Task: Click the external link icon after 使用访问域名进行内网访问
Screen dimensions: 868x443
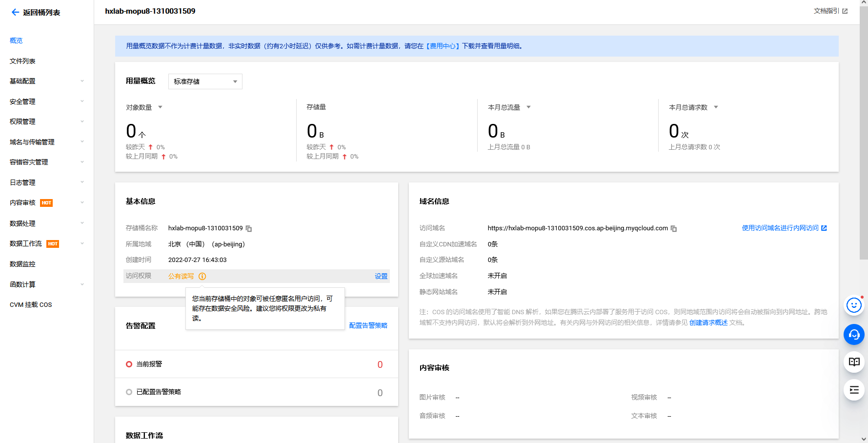Action: 824,228
